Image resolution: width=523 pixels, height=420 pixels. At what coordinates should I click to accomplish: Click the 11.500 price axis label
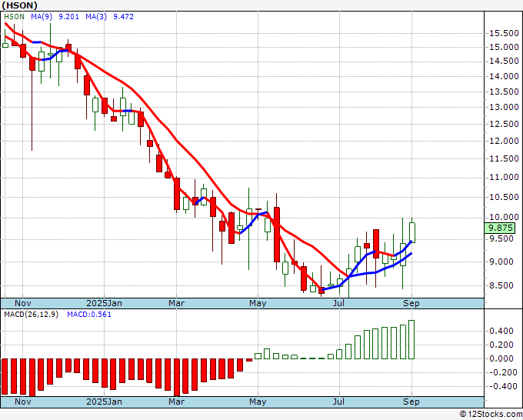[x=504, y=158]
